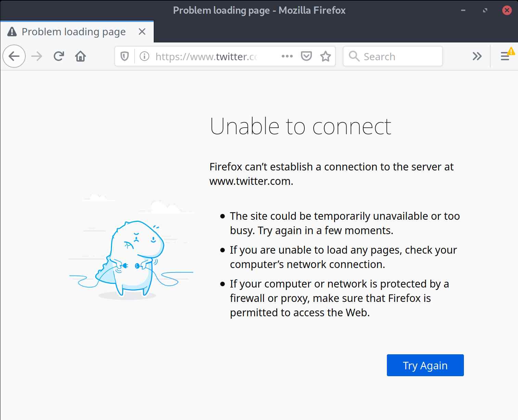Click the warning icon in tab title
The image size is (518, 420).
pos(12,32)
